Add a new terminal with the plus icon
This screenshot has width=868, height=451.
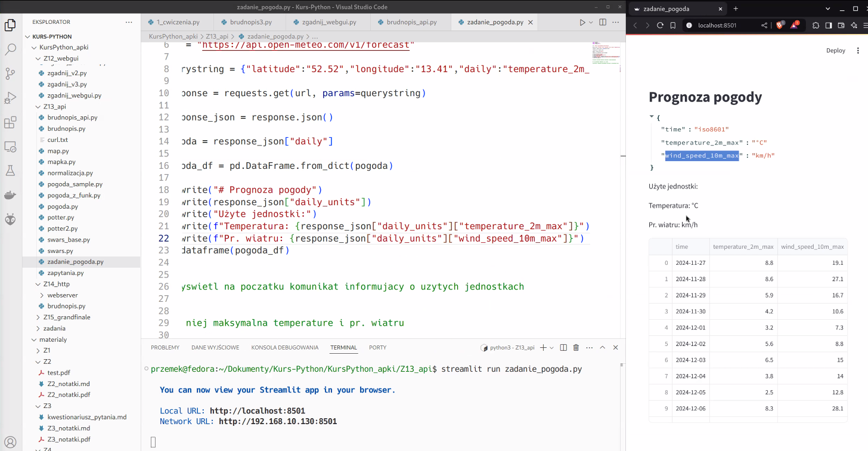tap(543, 347)
